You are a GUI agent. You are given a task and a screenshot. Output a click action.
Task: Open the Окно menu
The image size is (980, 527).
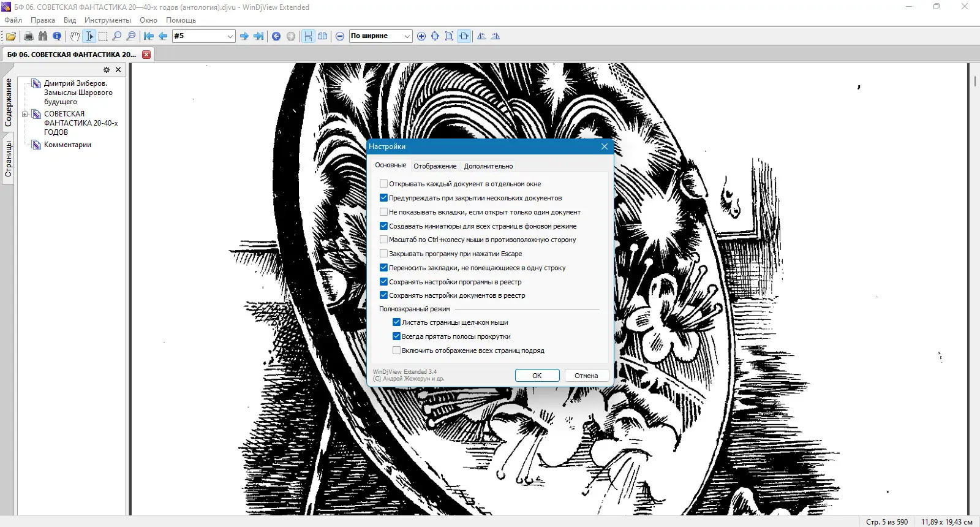148,20
